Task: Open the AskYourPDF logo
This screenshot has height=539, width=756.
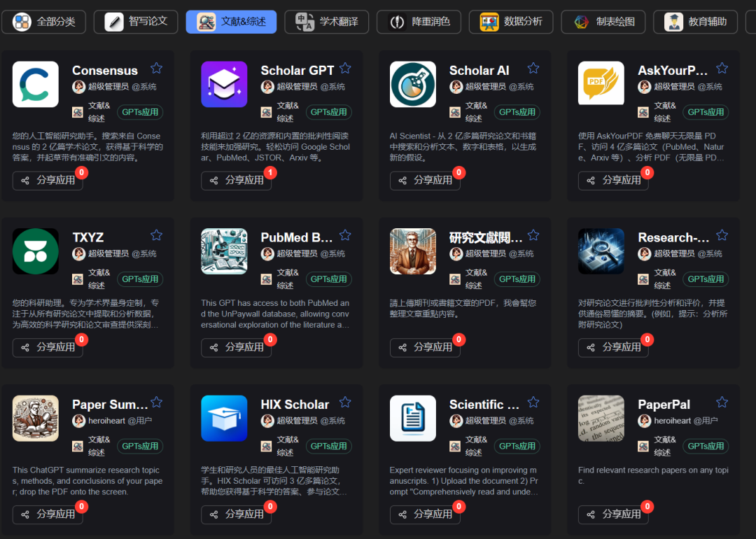Action: coord(601,83)
